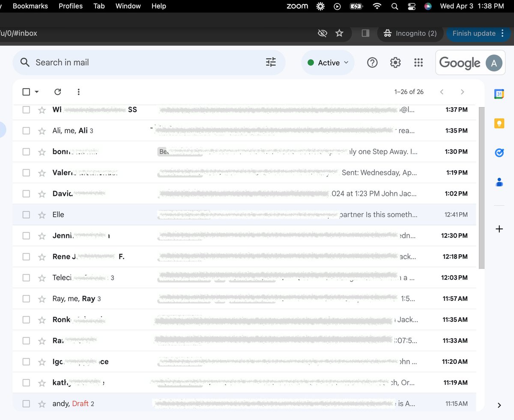
Task: Open the andy Draft thread at 11:15 AM
Action: pyautogui.click(x=244, y=404)
